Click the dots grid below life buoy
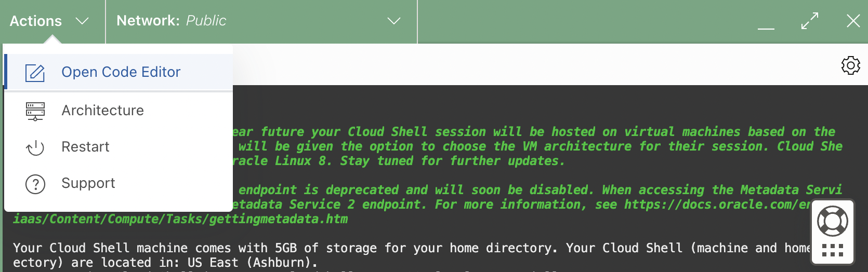The image size is (868, 272). pyautogui.click(x=833, y=250)
